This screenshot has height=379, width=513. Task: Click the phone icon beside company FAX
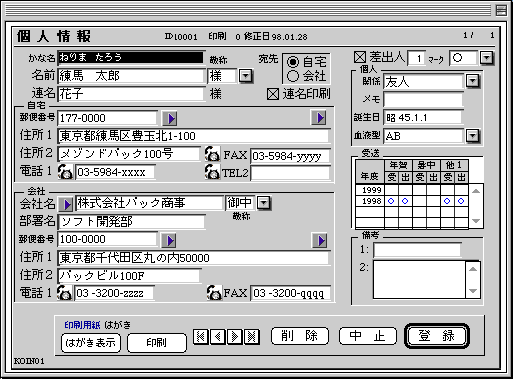214,293
